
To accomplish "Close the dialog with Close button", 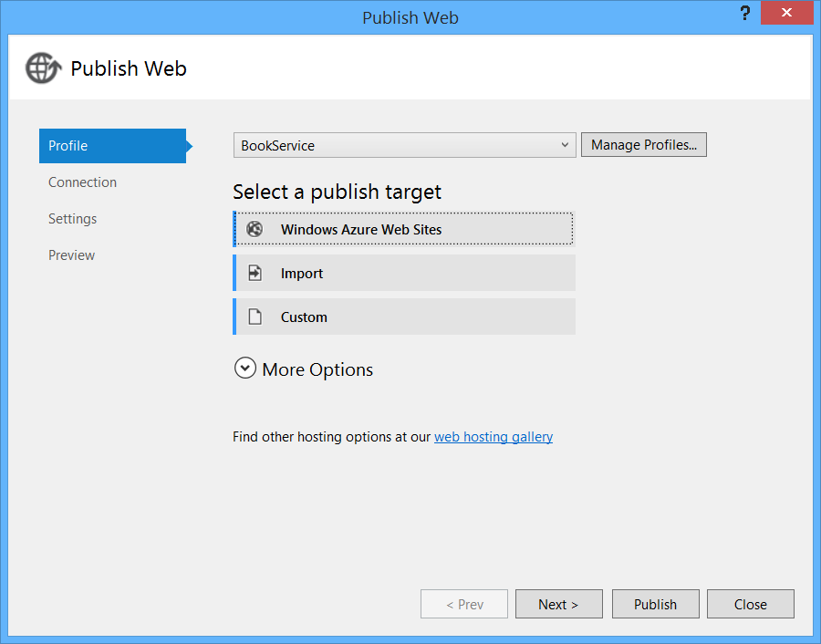I will [750, 604].
